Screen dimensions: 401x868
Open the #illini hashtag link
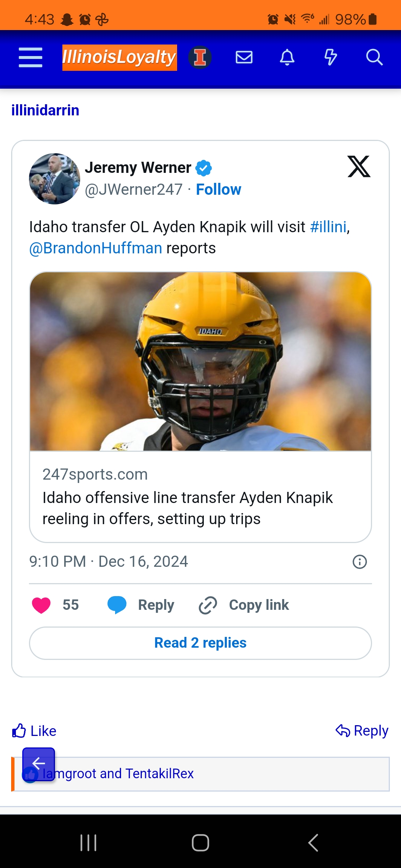[x=328, y=227]
